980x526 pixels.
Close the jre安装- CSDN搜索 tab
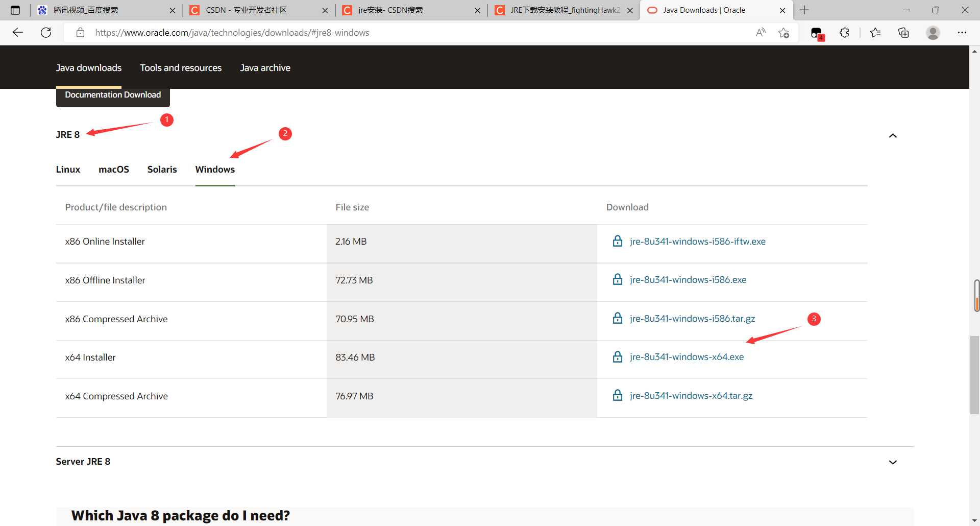[x=477, y=10]
